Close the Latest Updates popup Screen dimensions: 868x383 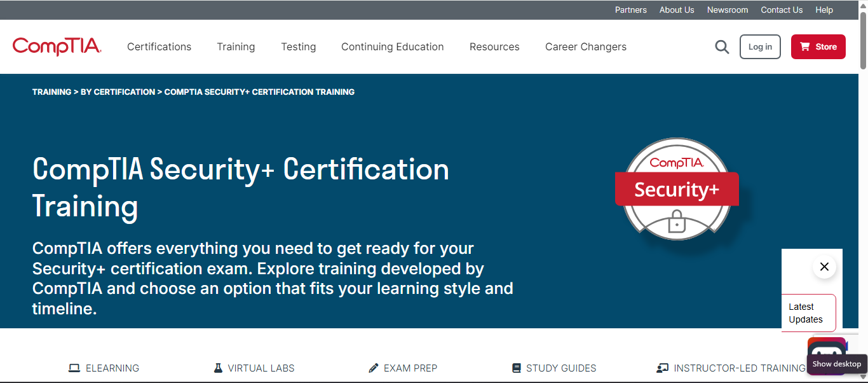[x=824, y=267]
